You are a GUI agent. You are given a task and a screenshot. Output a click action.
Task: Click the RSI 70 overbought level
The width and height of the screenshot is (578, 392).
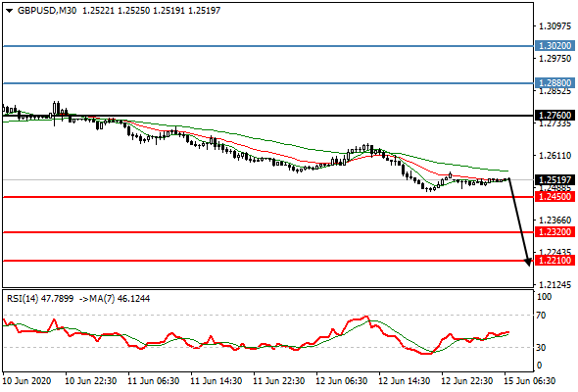click(541, 316)
